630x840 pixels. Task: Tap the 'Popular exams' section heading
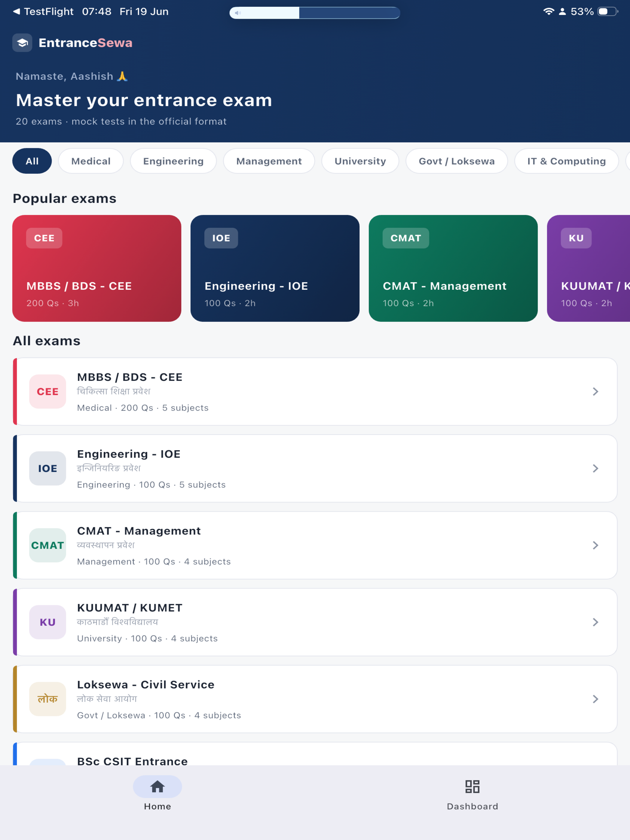coord(65,199)
